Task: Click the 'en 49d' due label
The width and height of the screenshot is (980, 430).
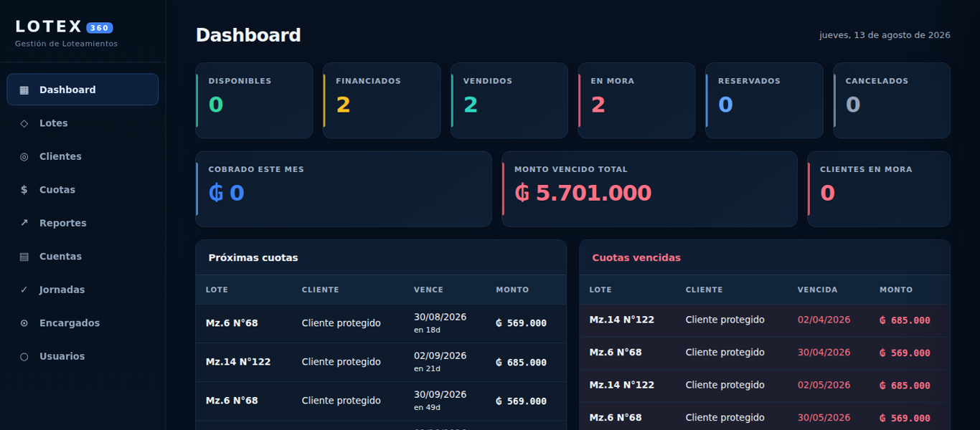Action: pos(427,408)
